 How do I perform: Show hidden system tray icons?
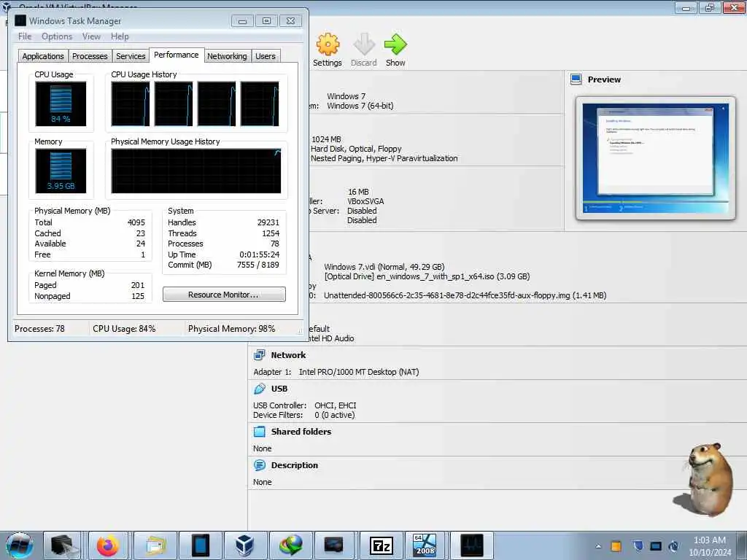coord(598,546)
